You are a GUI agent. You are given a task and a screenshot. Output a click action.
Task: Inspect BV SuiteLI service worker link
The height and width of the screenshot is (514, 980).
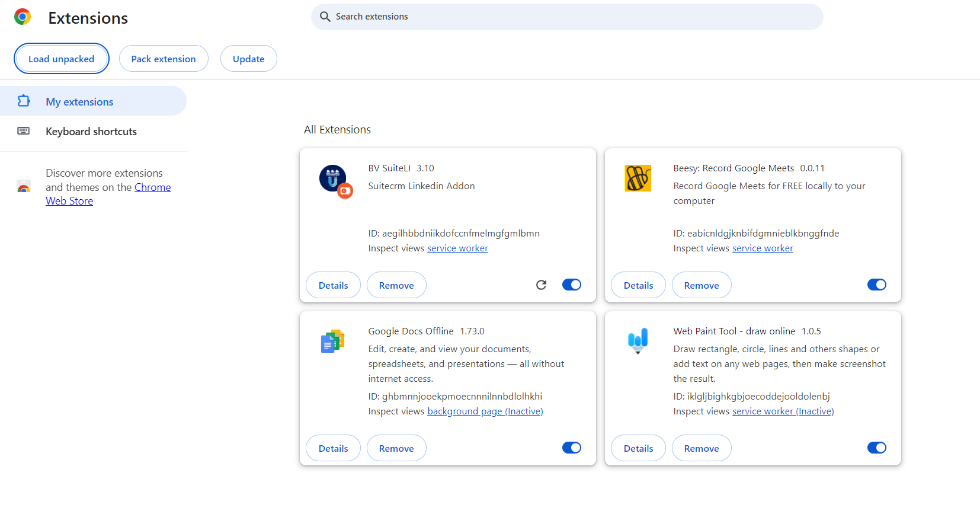click(x=457, y=248)
